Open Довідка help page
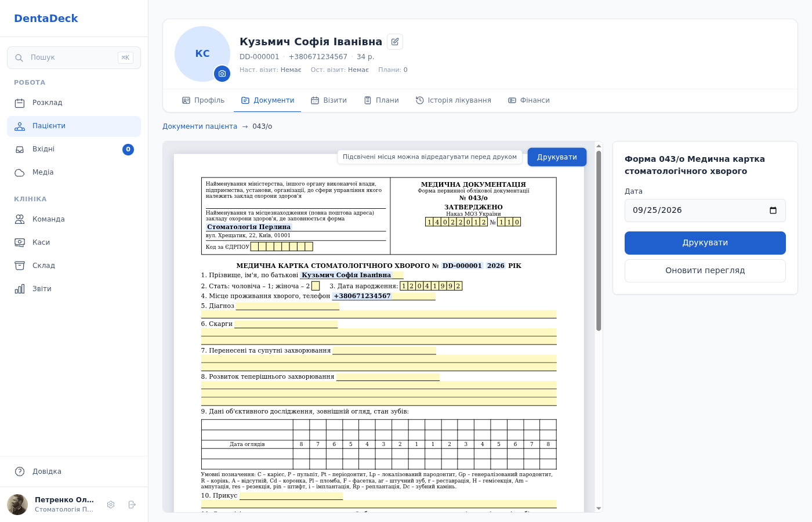812x522 pixels. (74, 472)
